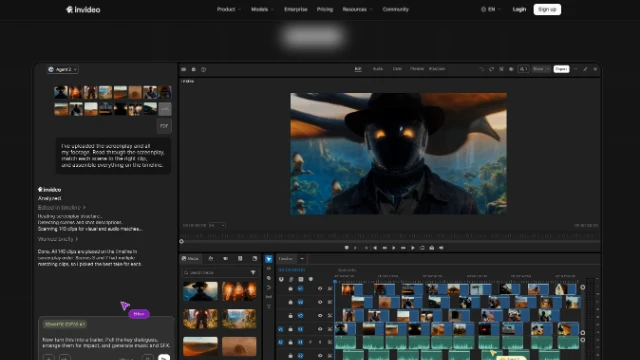
Task: Click the loop playback icon
Action: [422, 248]
